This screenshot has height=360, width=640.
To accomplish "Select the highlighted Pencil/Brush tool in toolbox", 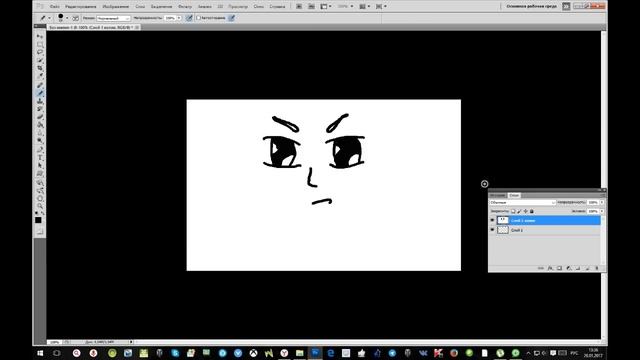I will point(40,93).
